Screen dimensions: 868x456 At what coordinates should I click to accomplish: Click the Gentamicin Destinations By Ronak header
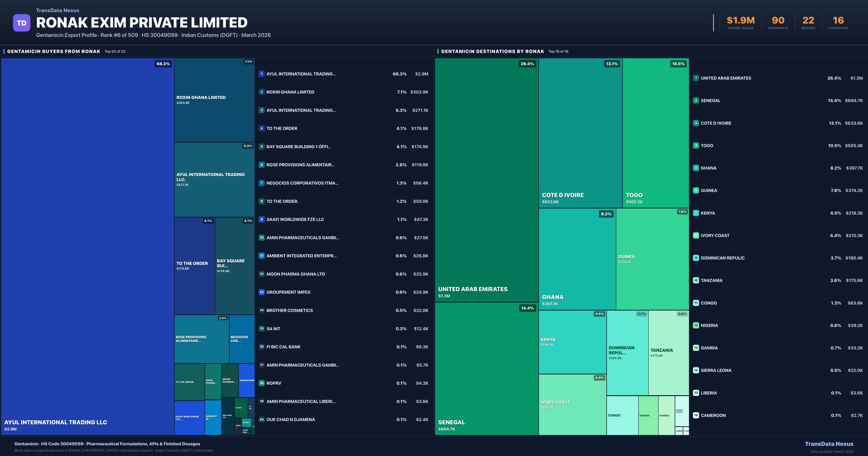tap(492, 51)
